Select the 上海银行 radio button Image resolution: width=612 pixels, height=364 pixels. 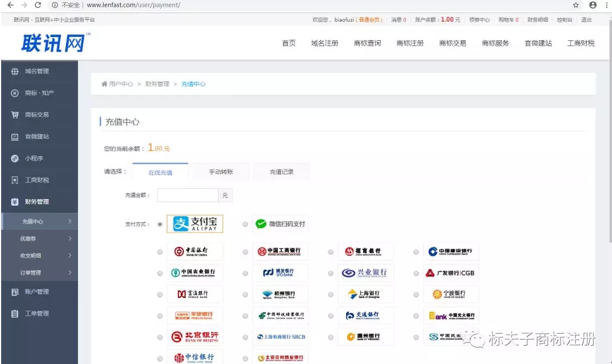tap(331, 295)
